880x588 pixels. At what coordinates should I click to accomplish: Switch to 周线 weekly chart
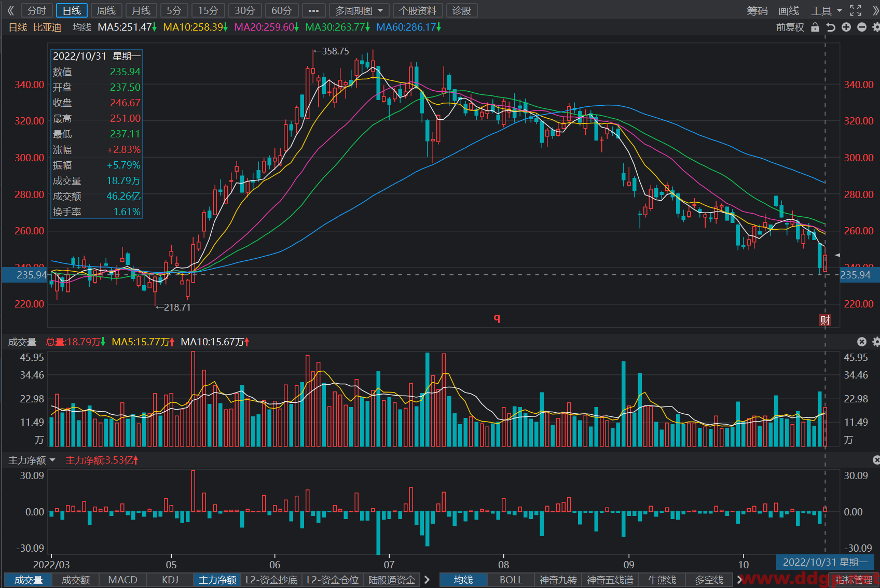pos(106,10)
